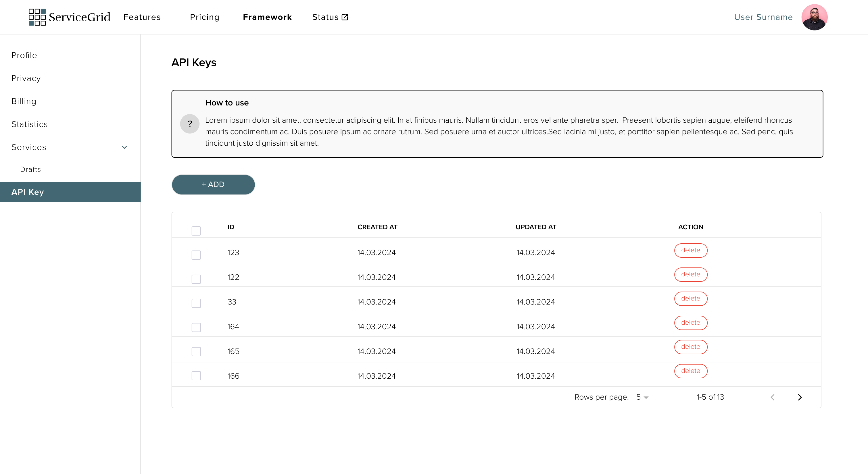Click the external link icon next to Status
Screen dimensions: 868x474
(344, 17)
